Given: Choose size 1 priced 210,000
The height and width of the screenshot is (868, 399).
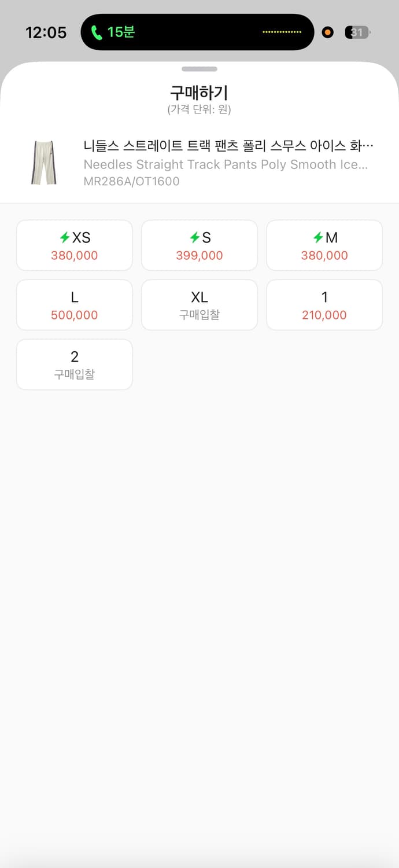Looking at the screenshot, I should coord(324,305).
